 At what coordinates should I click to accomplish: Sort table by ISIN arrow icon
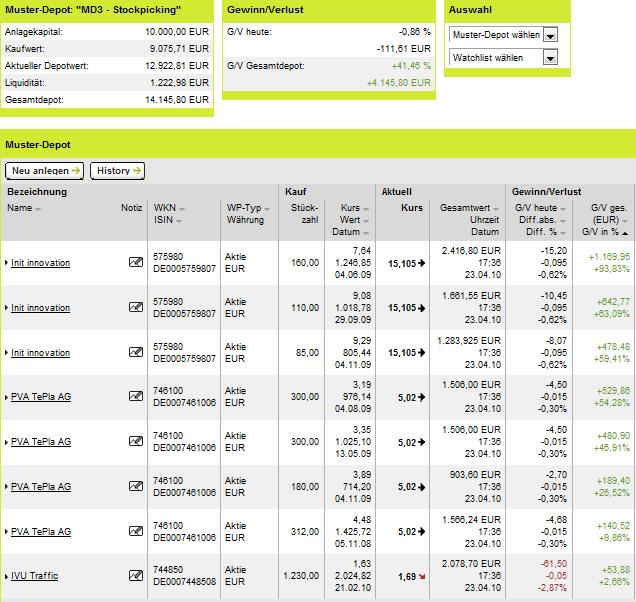(179, 221)
